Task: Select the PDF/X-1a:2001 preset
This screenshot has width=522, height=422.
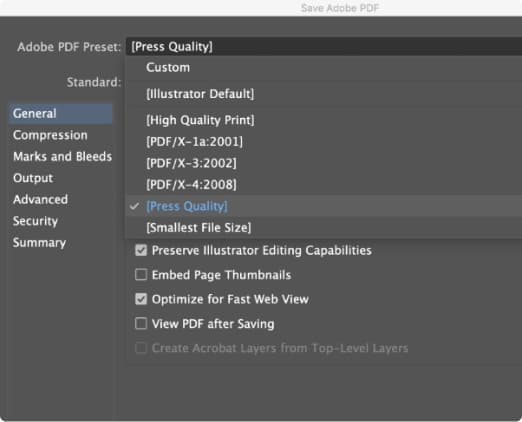Action: (323, 142)
